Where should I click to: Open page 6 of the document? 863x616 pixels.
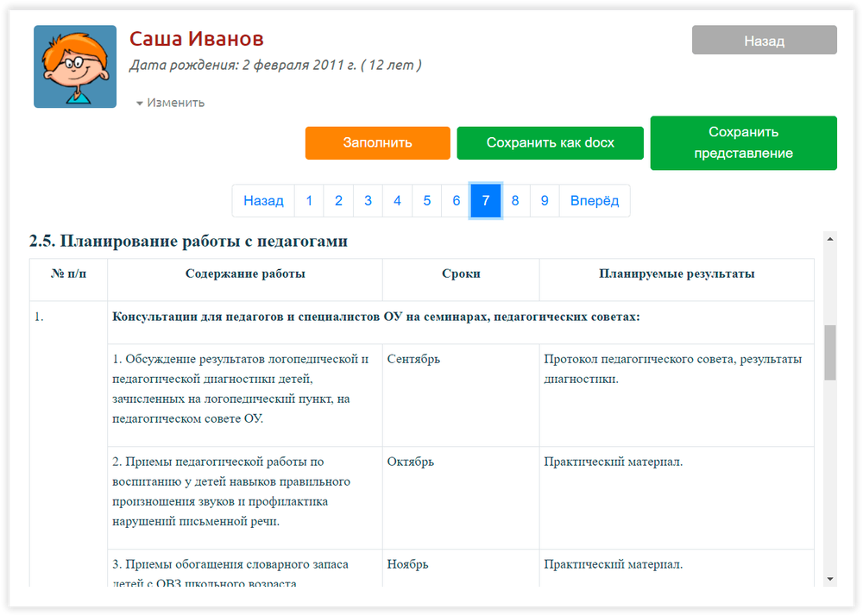456,201
